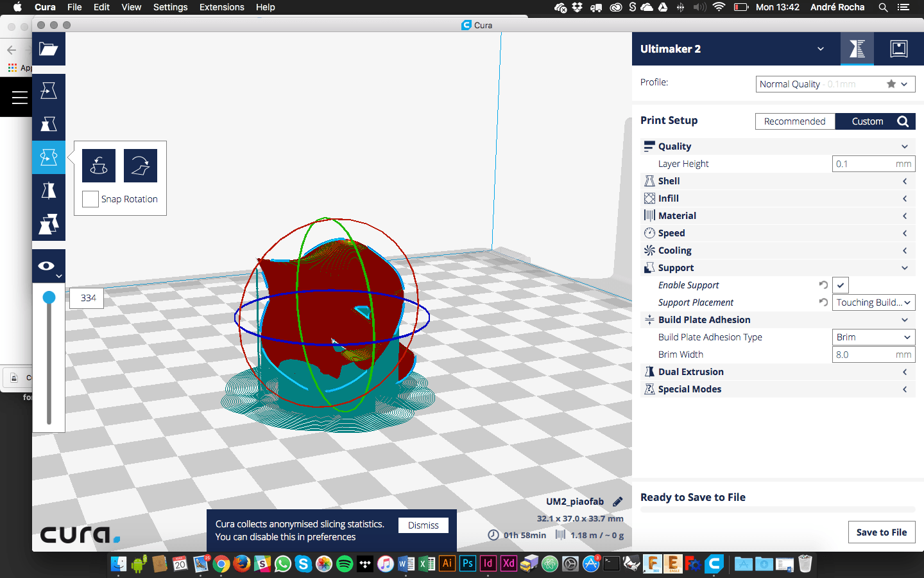This screenshot has width=924, height=578.
Task: Expand the Cooling settings section
Action: (x=778, y=250)
